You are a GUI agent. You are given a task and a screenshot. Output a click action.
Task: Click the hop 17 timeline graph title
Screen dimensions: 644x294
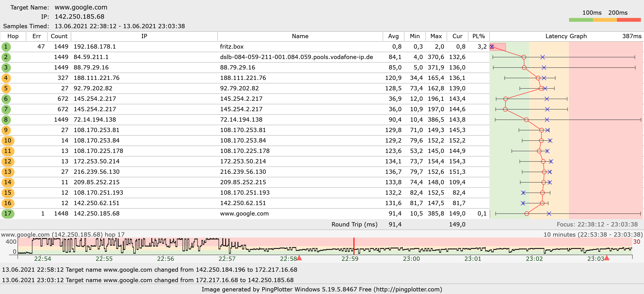pos(63,235)
